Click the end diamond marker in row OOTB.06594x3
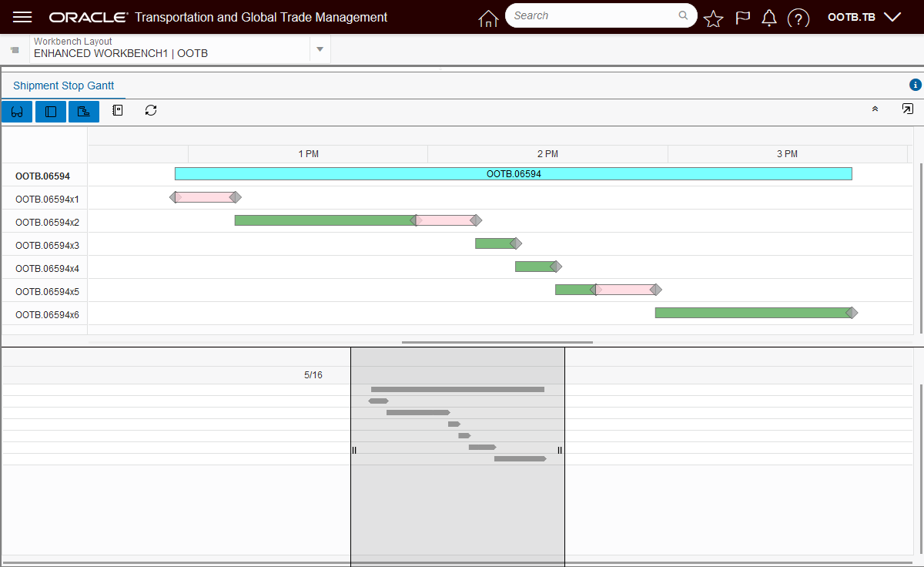This screenshot has height=567, width=924. 516,243
